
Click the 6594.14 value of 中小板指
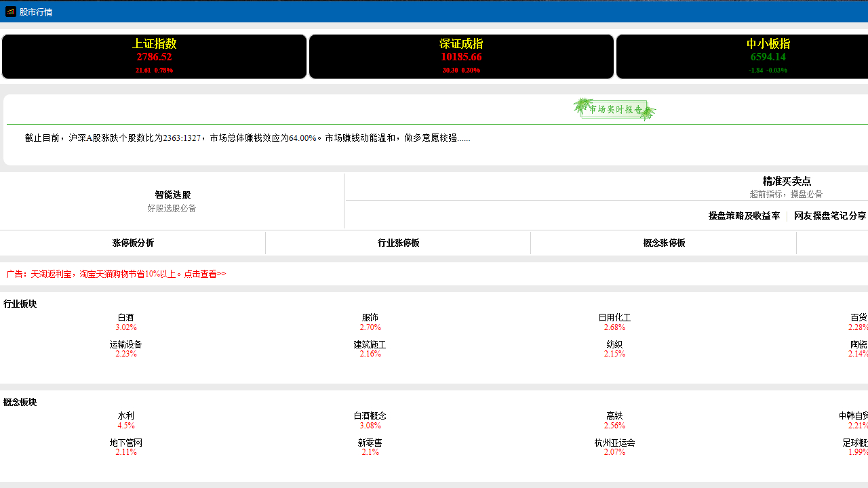coord(768,57)
